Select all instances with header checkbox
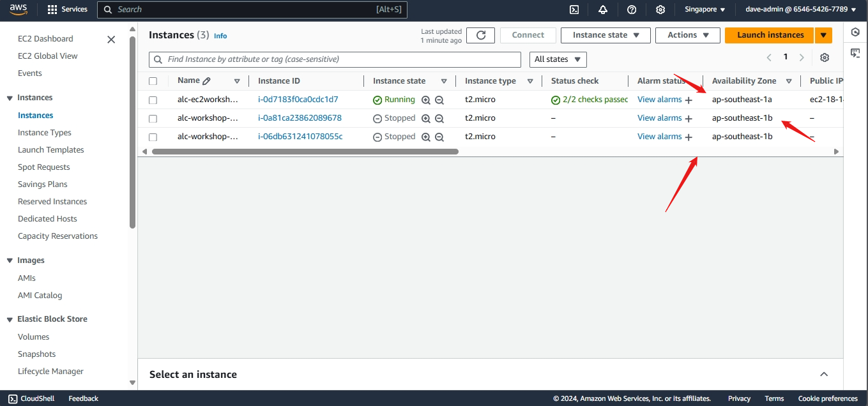 (x=153, y=81)
